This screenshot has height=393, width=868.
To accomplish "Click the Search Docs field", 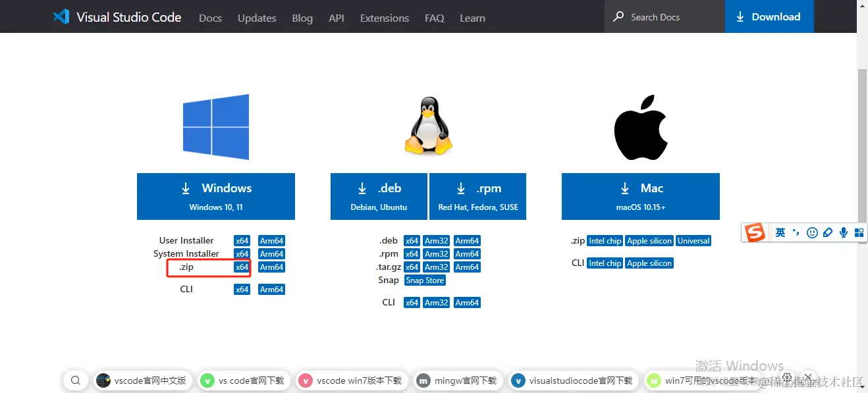I will 665,16.
